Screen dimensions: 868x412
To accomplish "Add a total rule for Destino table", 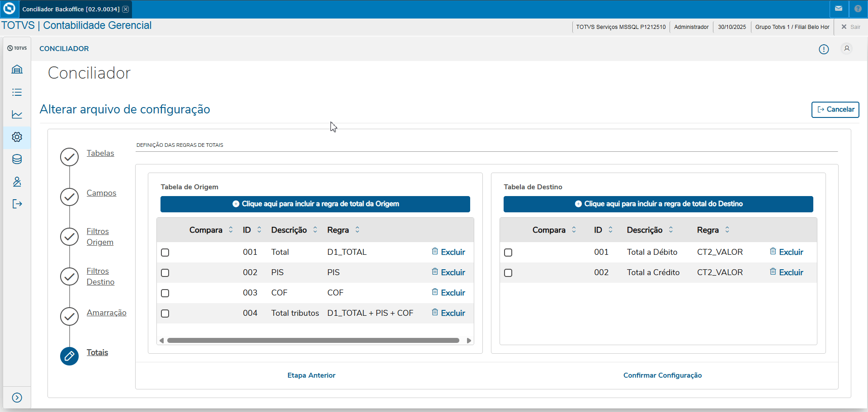I will point(658,204).
